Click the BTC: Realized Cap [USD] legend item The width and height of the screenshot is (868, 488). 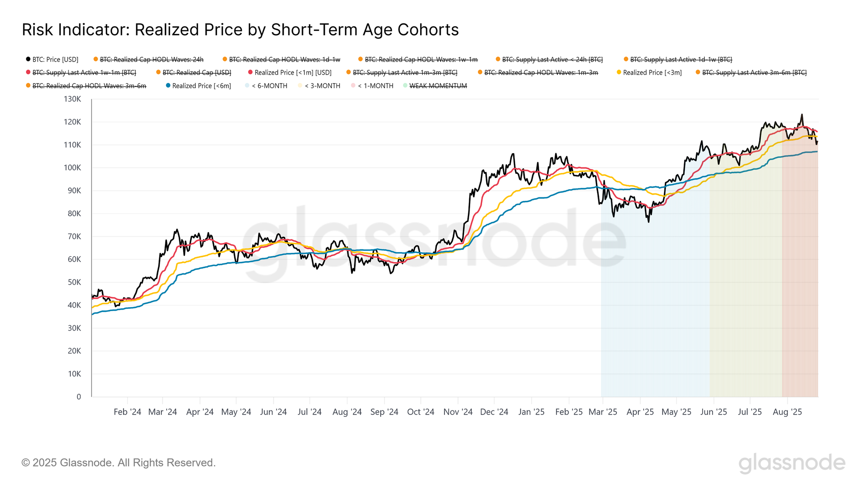pyautogui.click(x=194, y=72)
